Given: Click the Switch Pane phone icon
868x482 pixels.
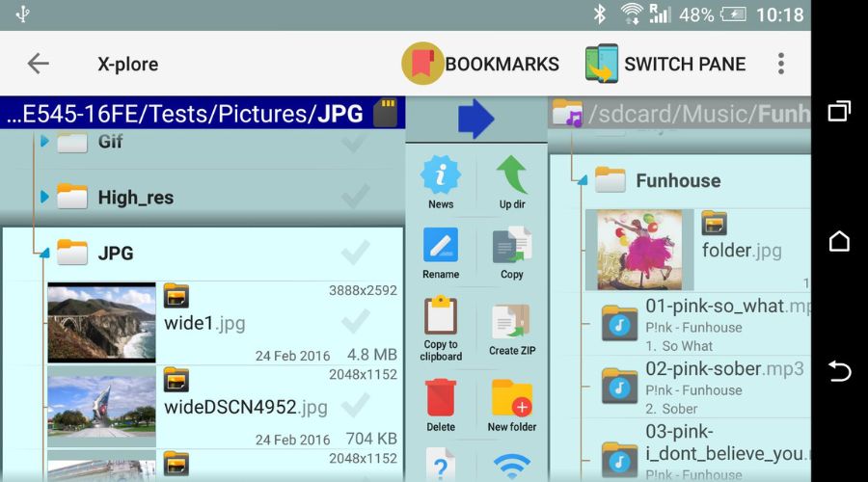Looking at the screenshot, I should pyautogui.click(x=602, y=64).
